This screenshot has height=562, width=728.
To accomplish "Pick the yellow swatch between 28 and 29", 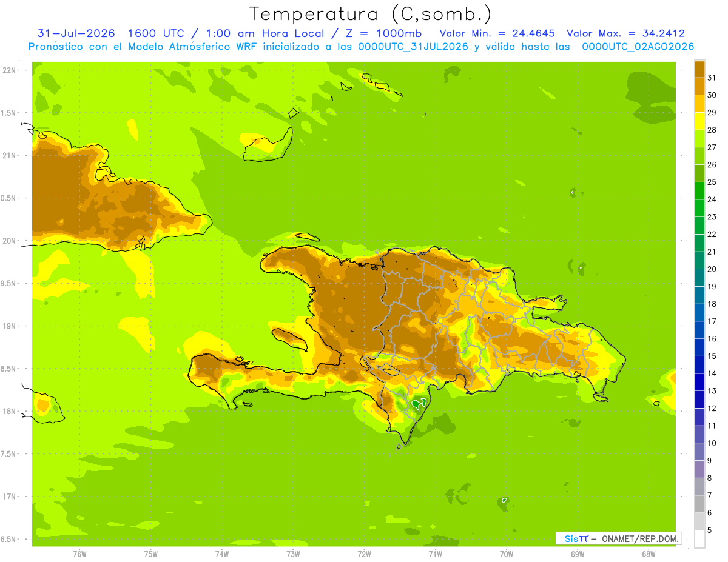I will pos(699,121).
